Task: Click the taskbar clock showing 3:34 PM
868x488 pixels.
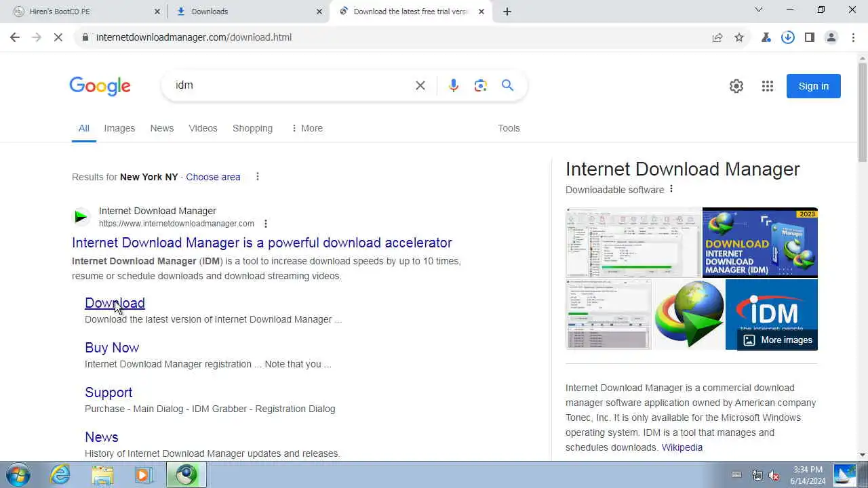Action: tap(808, 475)
